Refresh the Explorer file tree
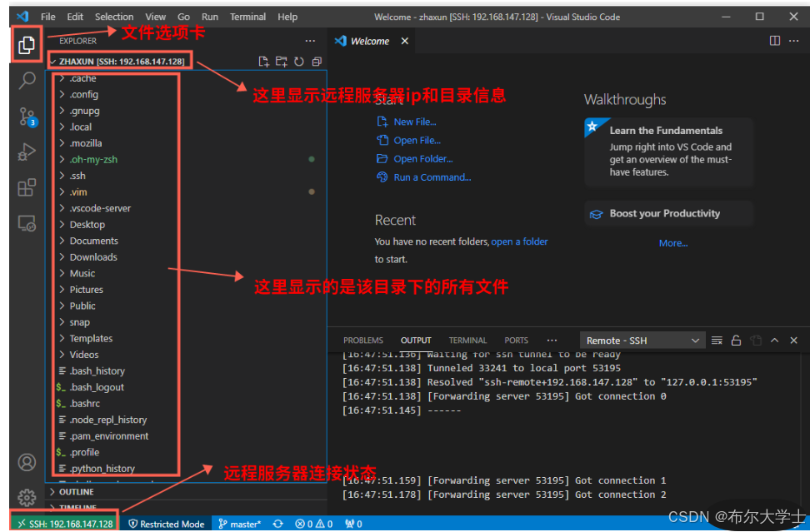The image size is (810, 532). point(299,62)
